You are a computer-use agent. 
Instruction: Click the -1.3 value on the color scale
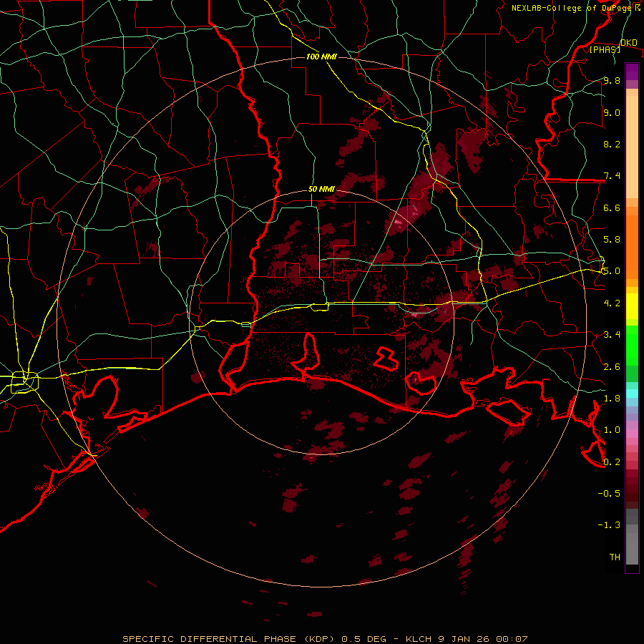[x=609, y=525]
